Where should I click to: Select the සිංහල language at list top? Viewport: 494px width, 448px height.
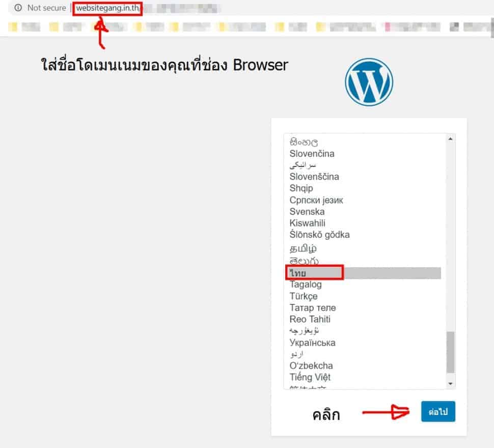point(304,142)
